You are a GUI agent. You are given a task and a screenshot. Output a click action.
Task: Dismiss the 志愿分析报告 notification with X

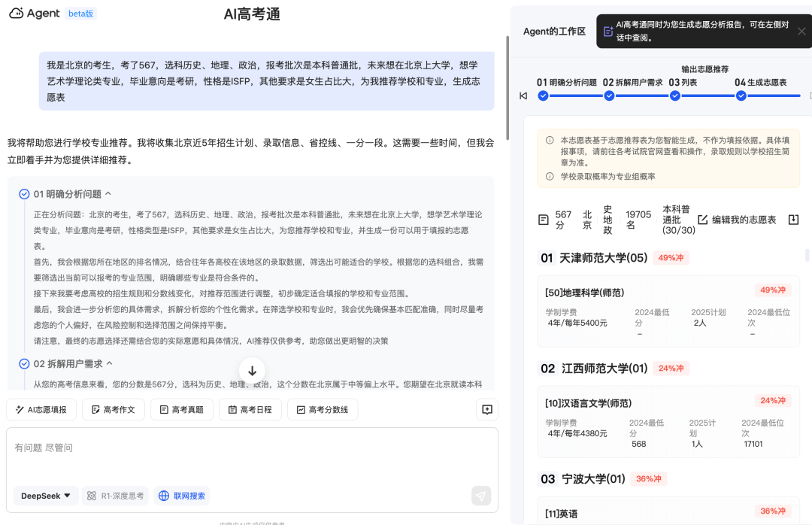801,32
